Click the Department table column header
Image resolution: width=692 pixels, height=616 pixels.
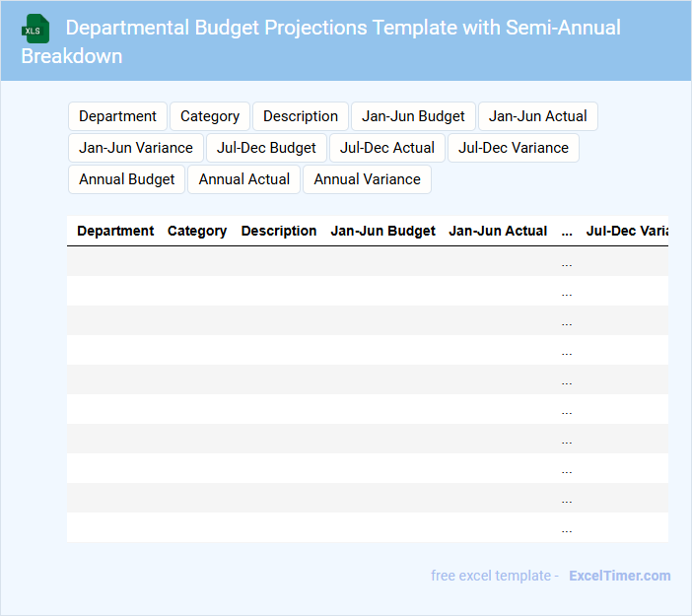click(115, 231)
